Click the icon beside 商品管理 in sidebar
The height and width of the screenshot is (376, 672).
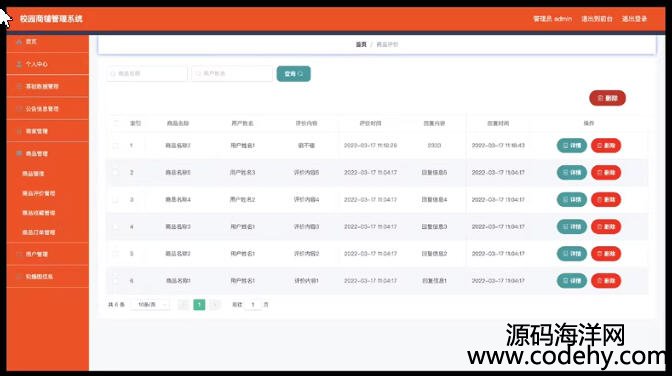[x=19, y=153]
